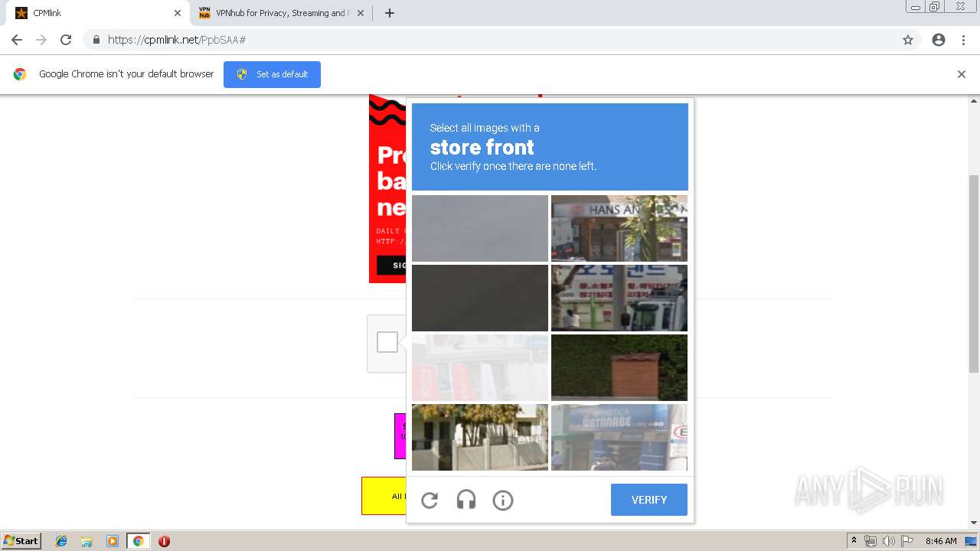Click the yellow box behind captcha
The image size is (980, 551).
(384, 496)
